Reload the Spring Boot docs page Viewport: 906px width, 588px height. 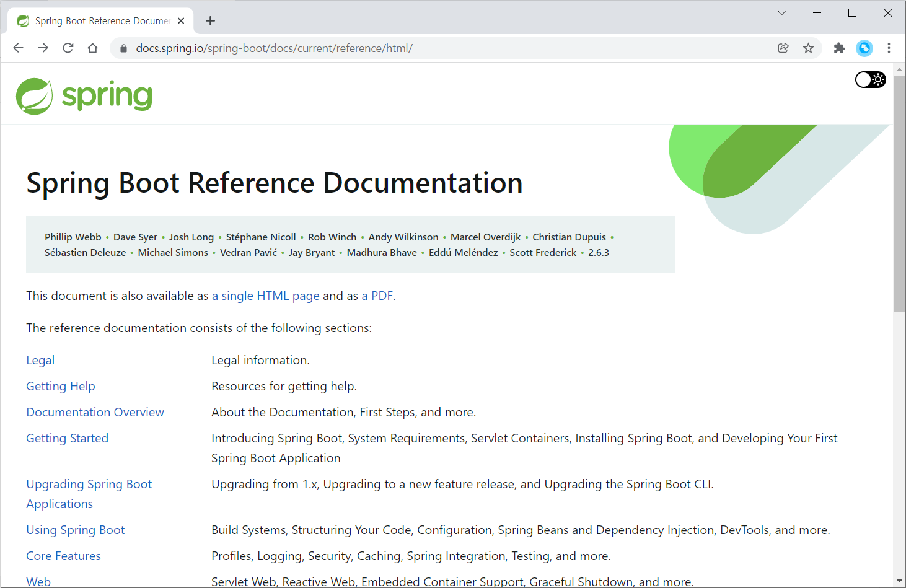(68, 48)
